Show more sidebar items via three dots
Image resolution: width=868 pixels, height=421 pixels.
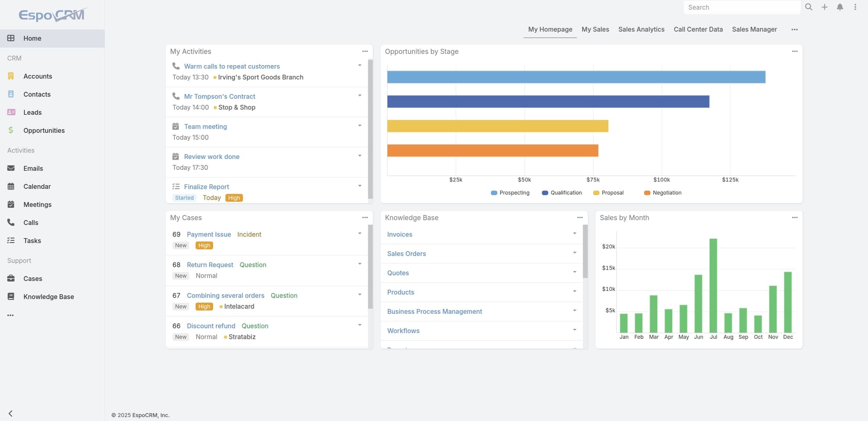coord(10,315)
